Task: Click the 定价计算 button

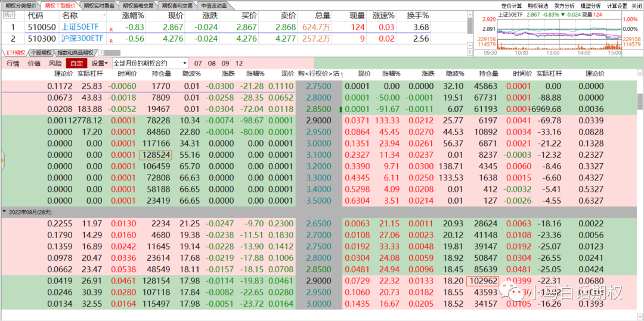Action: (x=512, y=5)
